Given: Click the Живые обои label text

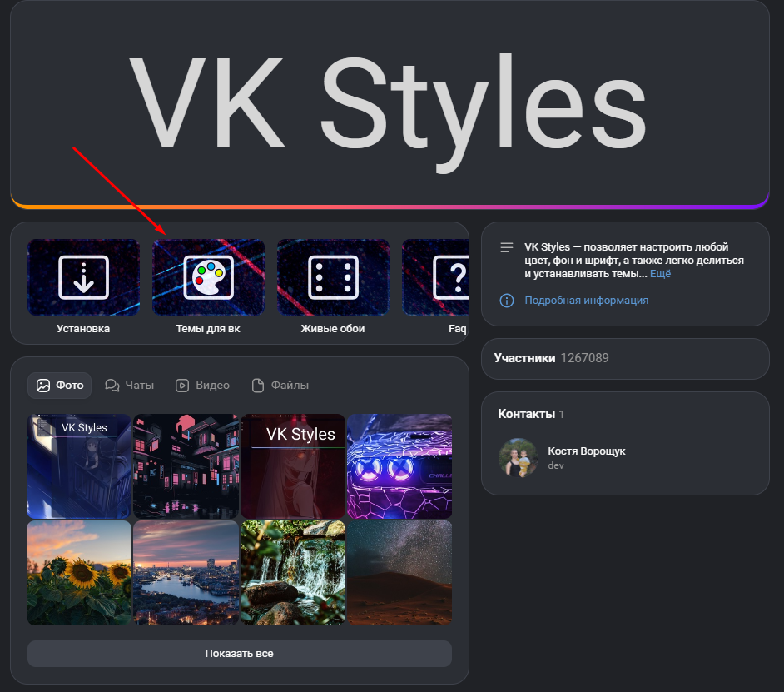Looking at the screenshot, I should pos(333,329).
